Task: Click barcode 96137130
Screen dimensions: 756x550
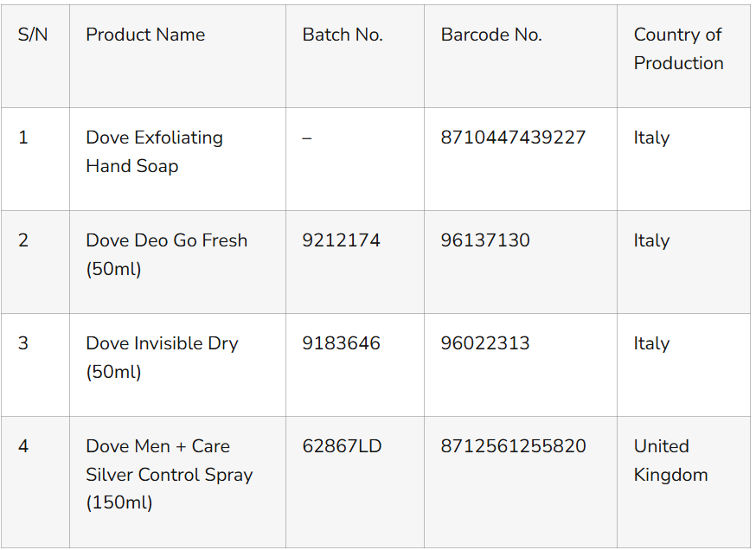Action: (485, 240)
